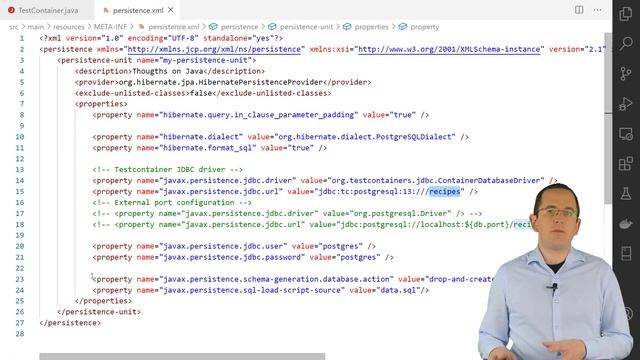This screenshot has width=640, height=360.
Task: Click the split editor icon
Action: coord(579,10)
